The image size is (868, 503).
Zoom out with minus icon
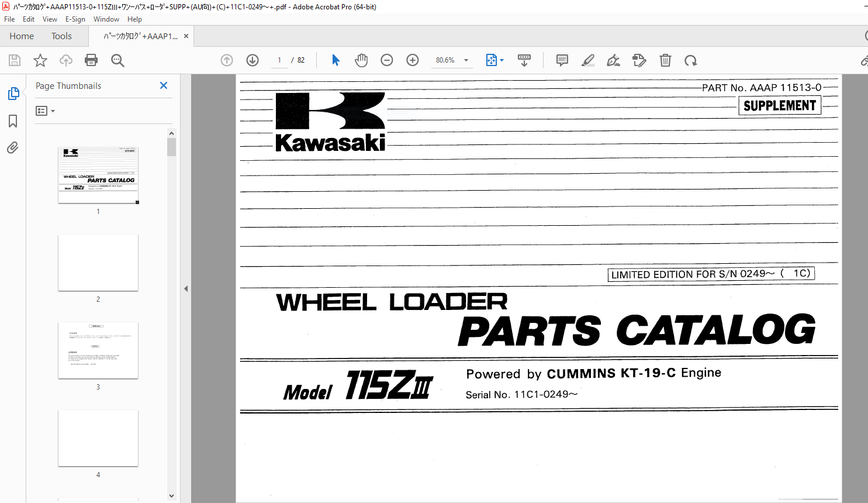[x=387, y=60]
